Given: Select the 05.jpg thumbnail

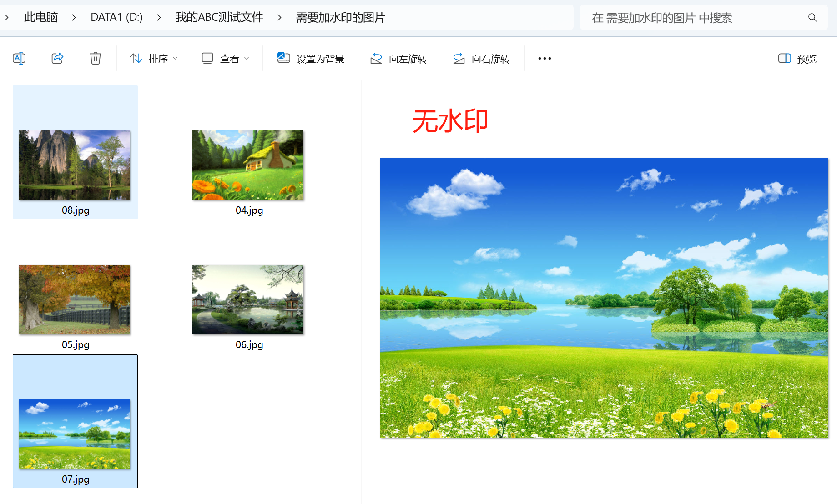Looking at the screenshot, I should 74,299.
